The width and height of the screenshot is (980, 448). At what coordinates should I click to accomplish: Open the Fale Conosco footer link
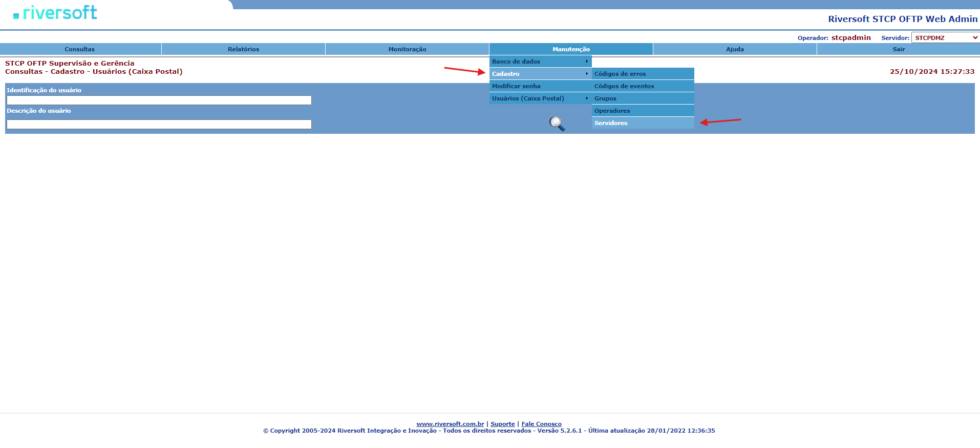[x=541, y=424]
